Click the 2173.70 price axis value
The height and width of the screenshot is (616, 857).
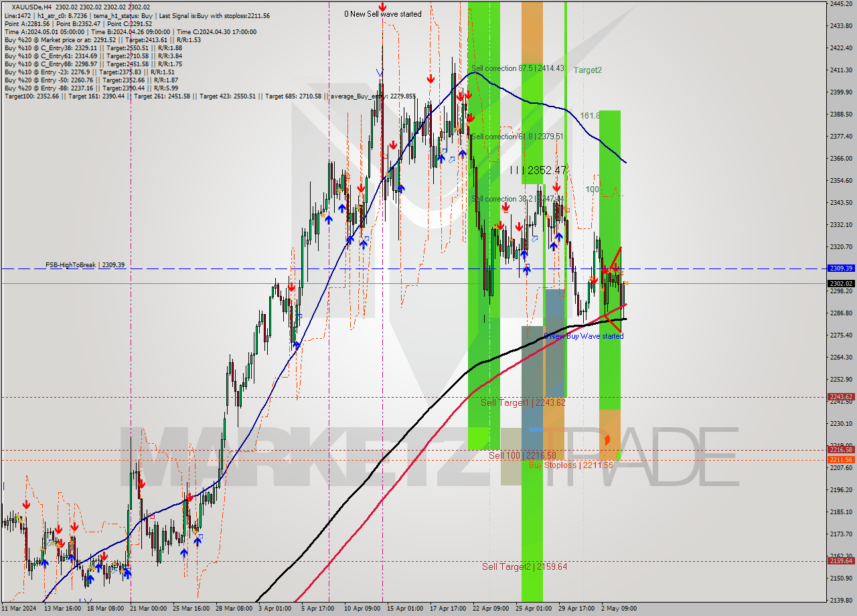click(x=841, y=534)
